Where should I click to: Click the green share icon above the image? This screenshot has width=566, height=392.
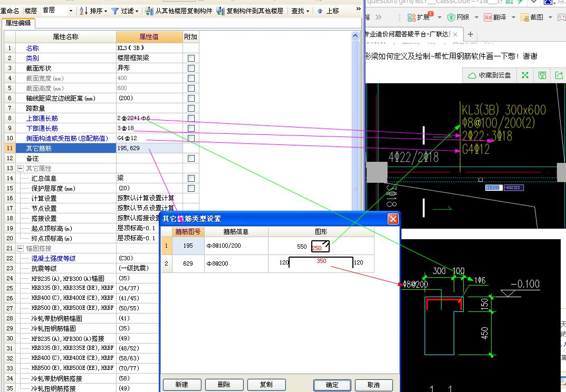[x=559, y=75]
